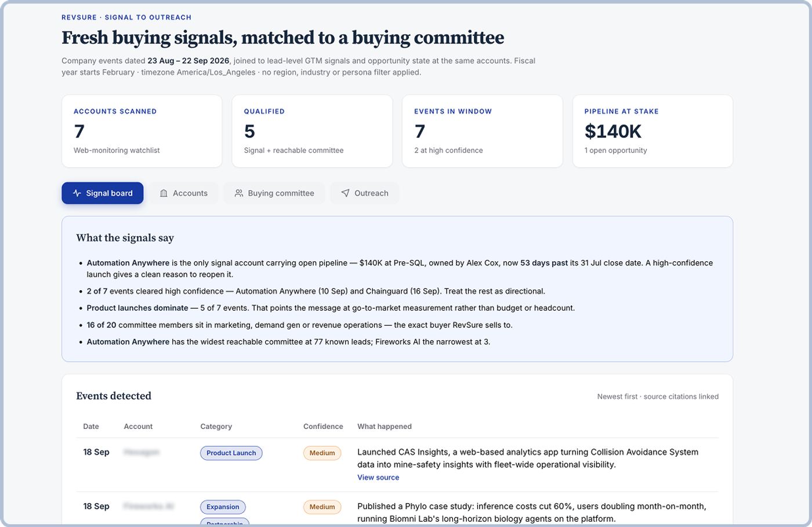Click the "2 of 7 events cleared high confidence" bullet

(316, 291)
